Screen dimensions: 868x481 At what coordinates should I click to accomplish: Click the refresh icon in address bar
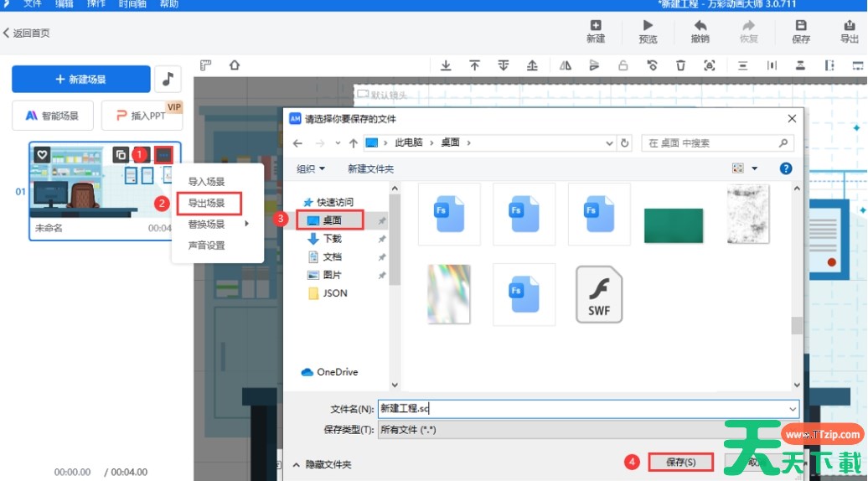click(624, 142)
